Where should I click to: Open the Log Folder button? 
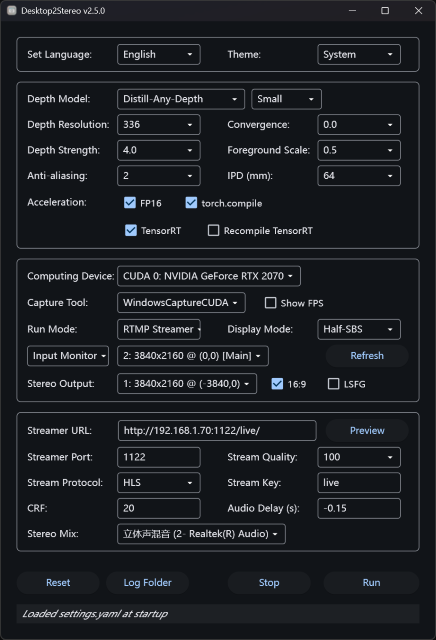[x=147, y=583]
